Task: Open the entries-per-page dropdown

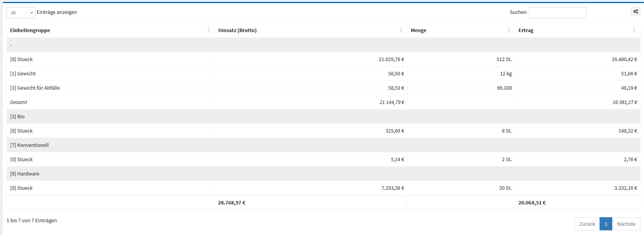Action: click(21, 13)
